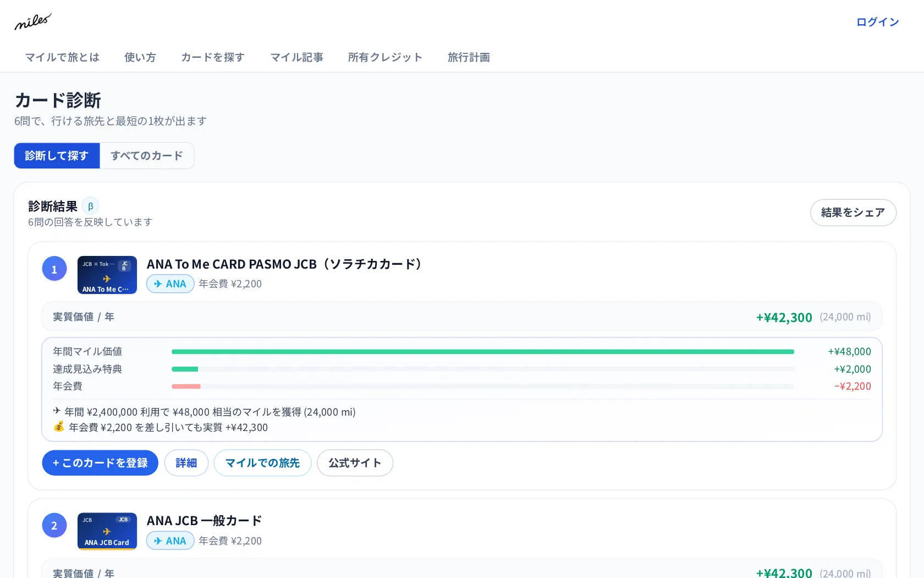
Task: Open 旅行計画 navigation item
Action: (x=469, y=57)
